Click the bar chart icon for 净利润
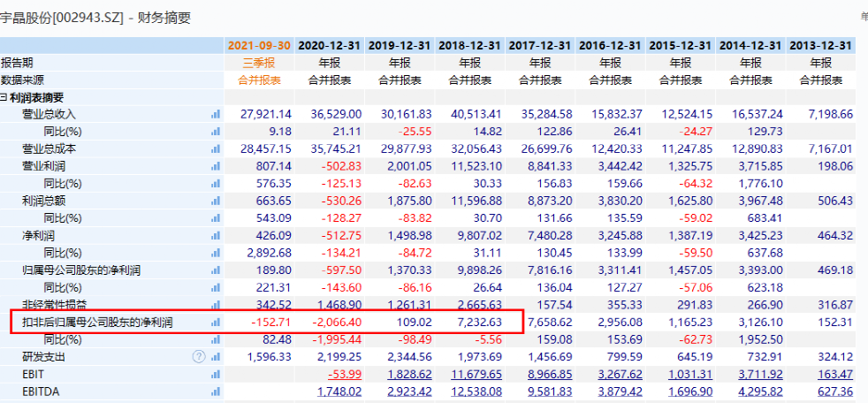 point(215,235)
